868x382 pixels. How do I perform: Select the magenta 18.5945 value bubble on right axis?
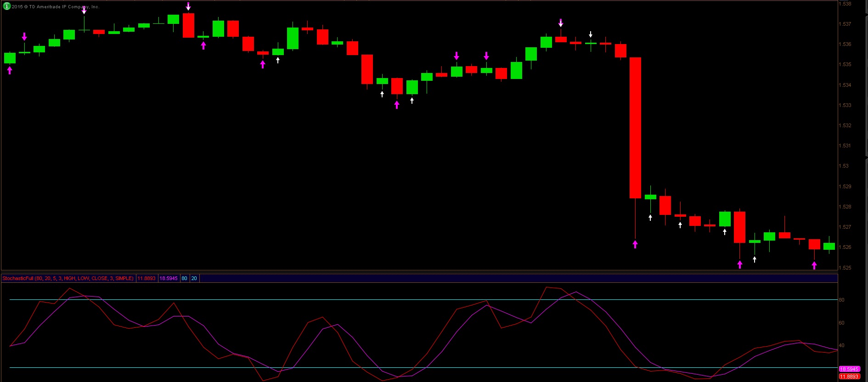tap(849, 369)
